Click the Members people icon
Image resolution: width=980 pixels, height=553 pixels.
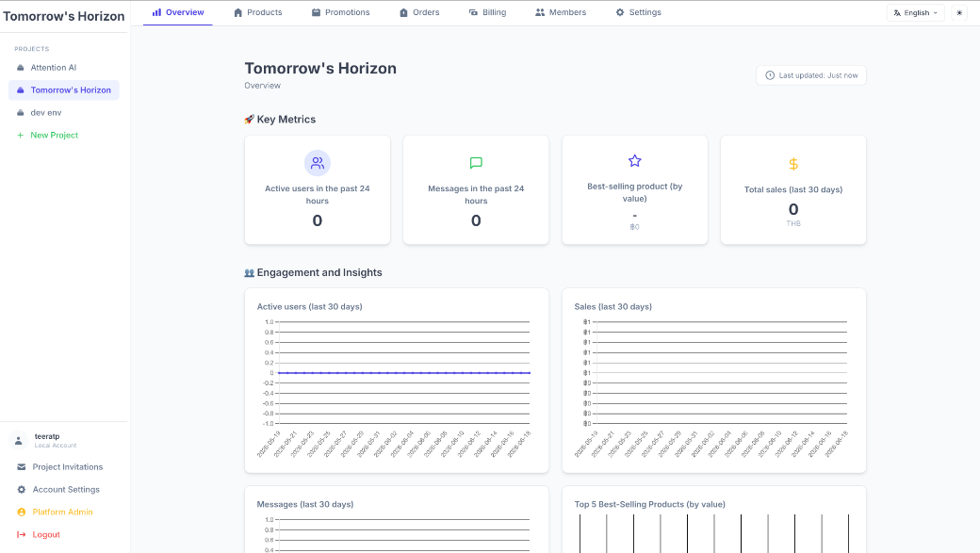click(x=540, y=12)
